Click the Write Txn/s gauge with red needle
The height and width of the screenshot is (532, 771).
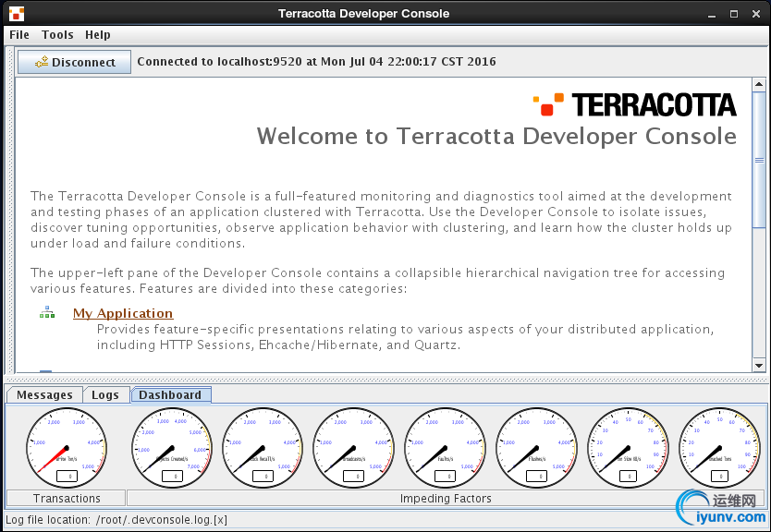point(67,448)
